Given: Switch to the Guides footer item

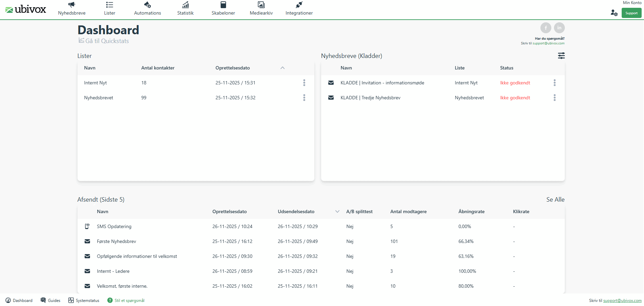Looking at the screenshot, I should [50, 300].
